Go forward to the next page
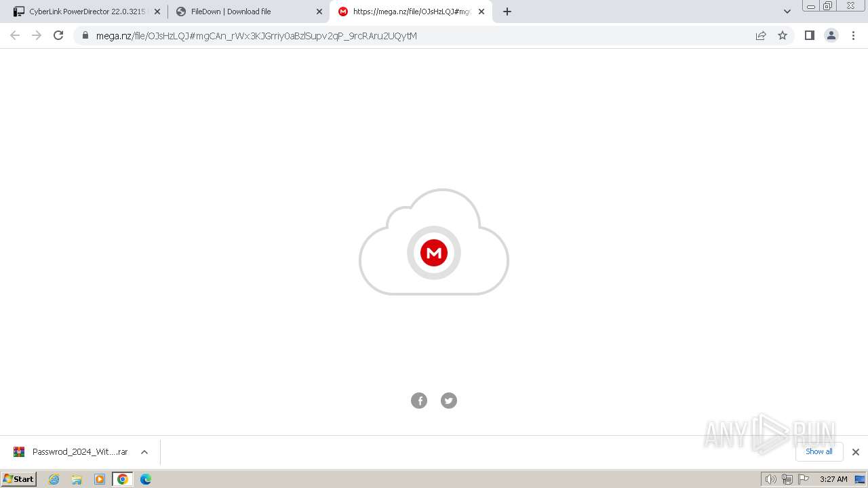868x488 pixels. pyautogui.click(x=37, y=35)
